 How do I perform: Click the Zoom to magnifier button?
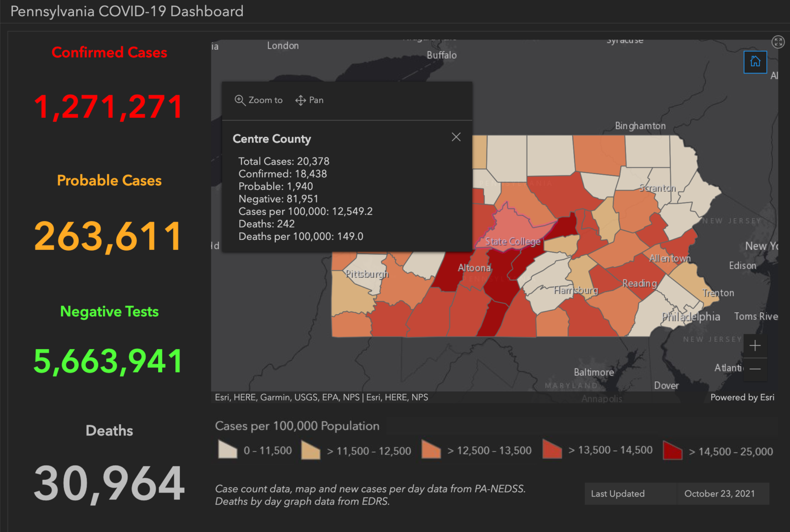[259, 100]
